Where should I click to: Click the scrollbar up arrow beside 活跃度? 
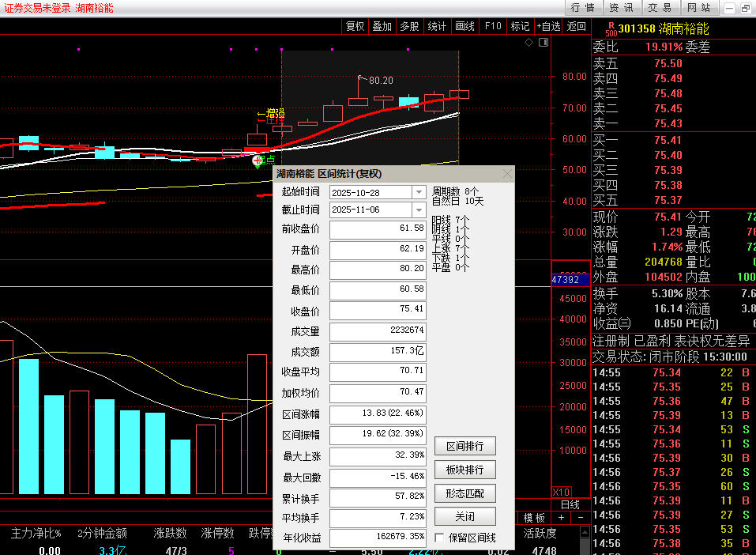point(585,533)
